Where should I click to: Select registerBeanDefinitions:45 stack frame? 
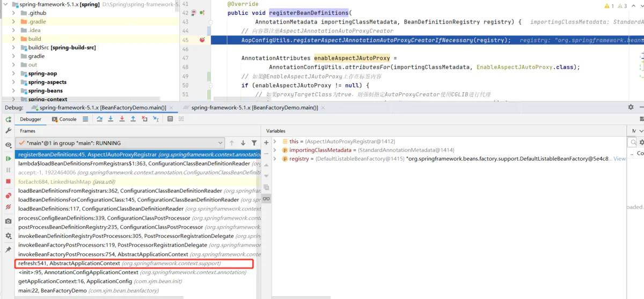tap(138, 154)
